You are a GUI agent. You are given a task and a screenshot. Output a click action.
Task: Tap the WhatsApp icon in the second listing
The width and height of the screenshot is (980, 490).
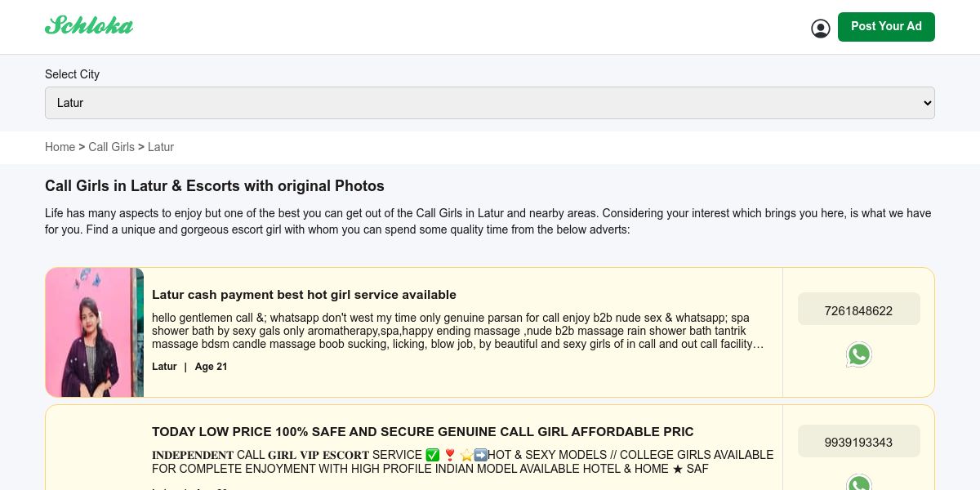(x=858, y=483)
